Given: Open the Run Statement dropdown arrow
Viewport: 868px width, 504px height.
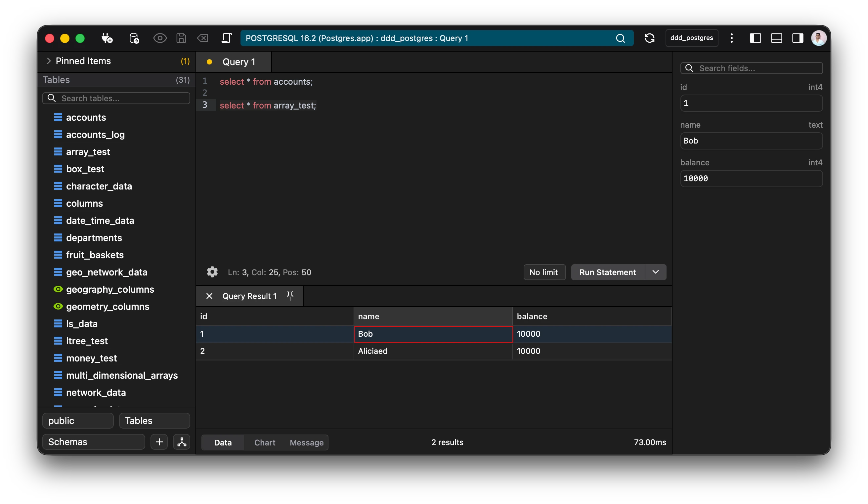Looking at the screenshot, I should click(x=656, y=272).
